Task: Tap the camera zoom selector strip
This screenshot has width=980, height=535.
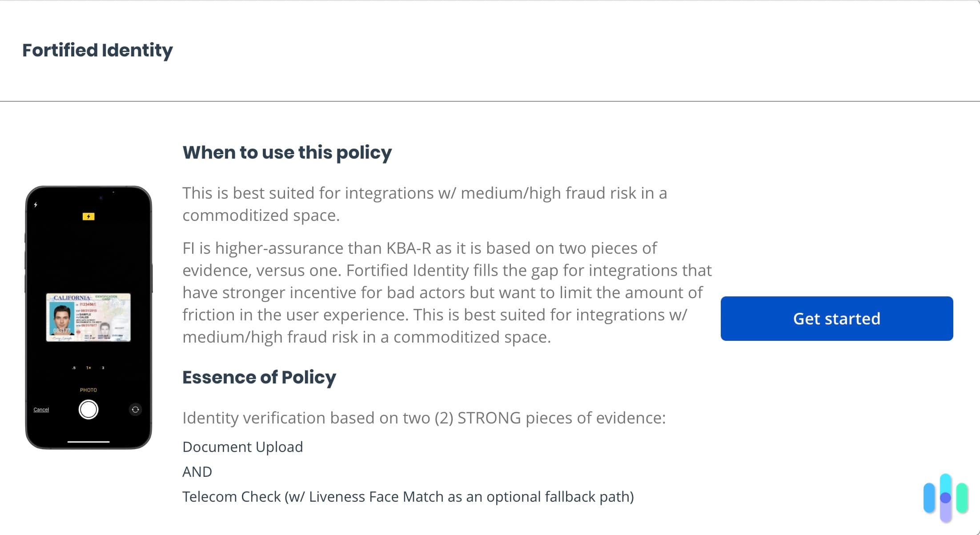Action: point(88,367)
